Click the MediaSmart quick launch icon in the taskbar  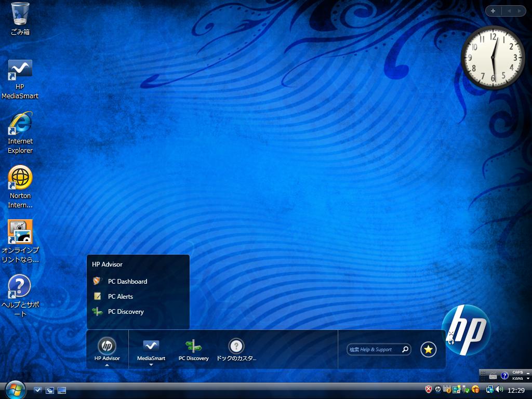point(37,390)
